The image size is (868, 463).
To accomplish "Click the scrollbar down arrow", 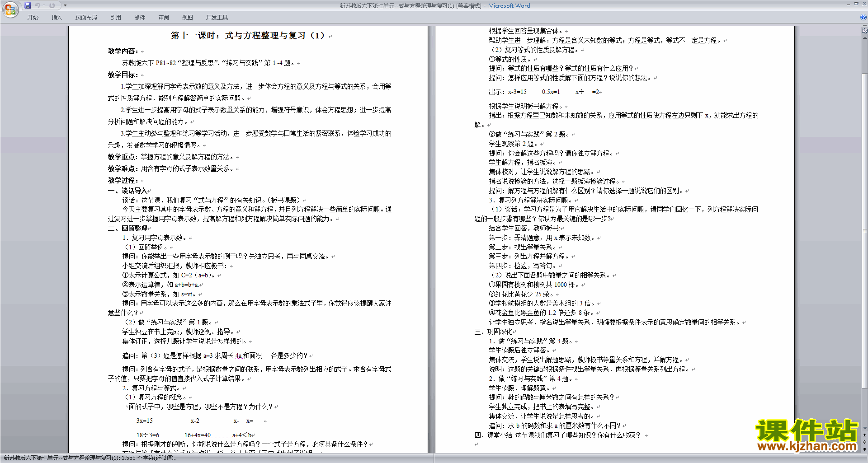I will (864, 428).
